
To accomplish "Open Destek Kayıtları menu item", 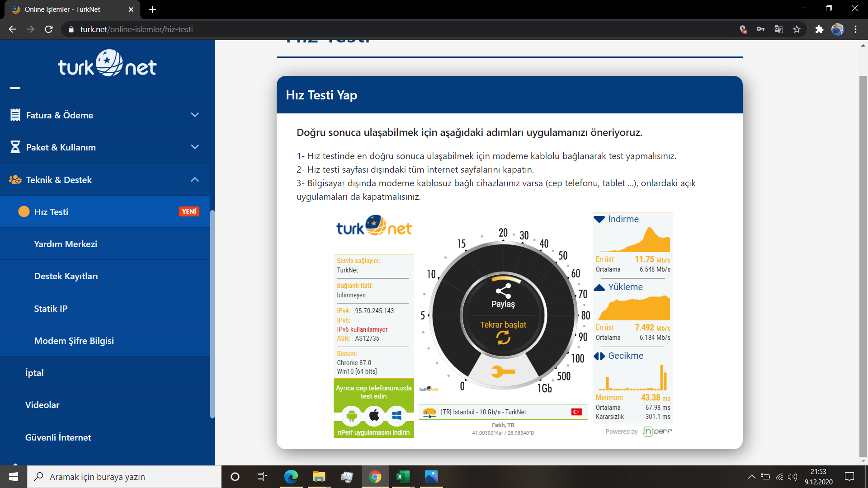I will (x=105, y=276).
